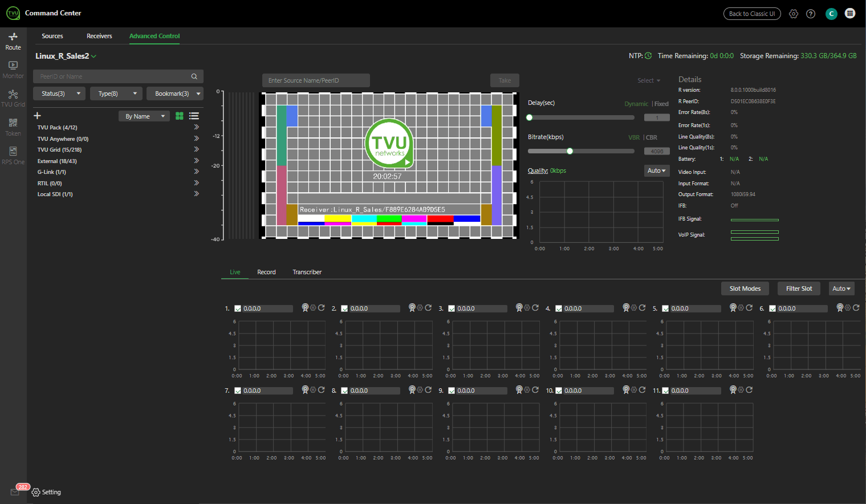Adjust the Bitrate(kbps) slider handle
866x504 pixels.
[570, 151]
